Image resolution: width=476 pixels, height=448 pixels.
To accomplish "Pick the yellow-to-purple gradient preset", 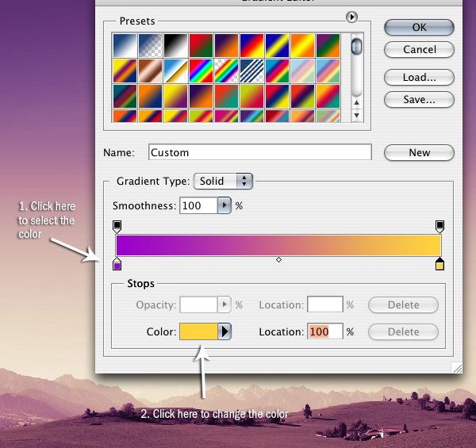I will point(176,97).
